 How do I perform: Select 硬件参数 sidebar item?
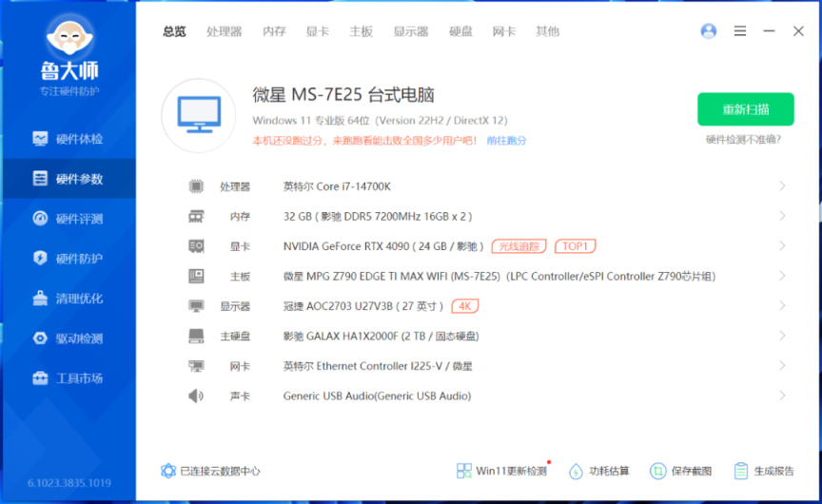click(x=68, y=179)
